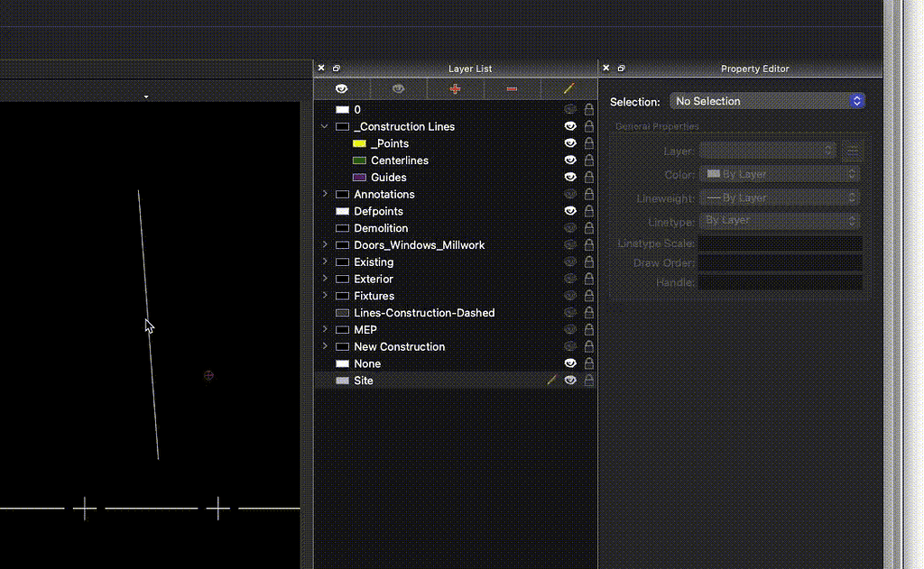
Task: Expand the Fixtures layer group
Action: (325, 296)
